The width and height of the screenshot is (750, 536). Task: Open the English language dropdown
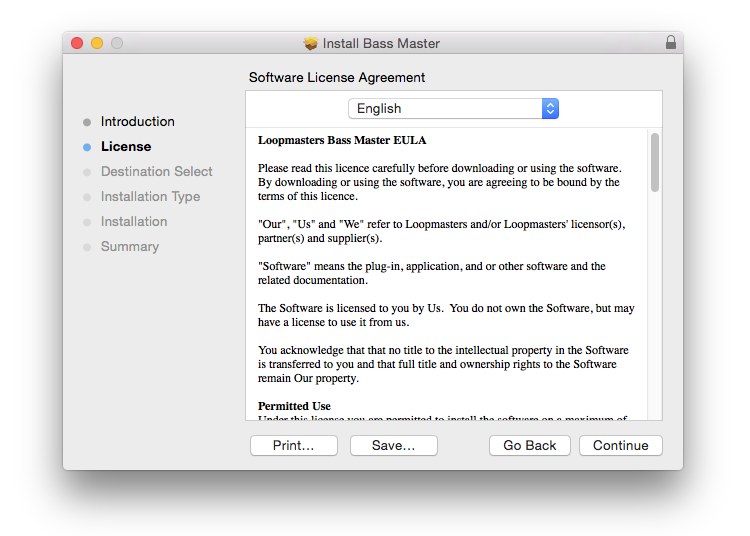click(x=452, y=109)
